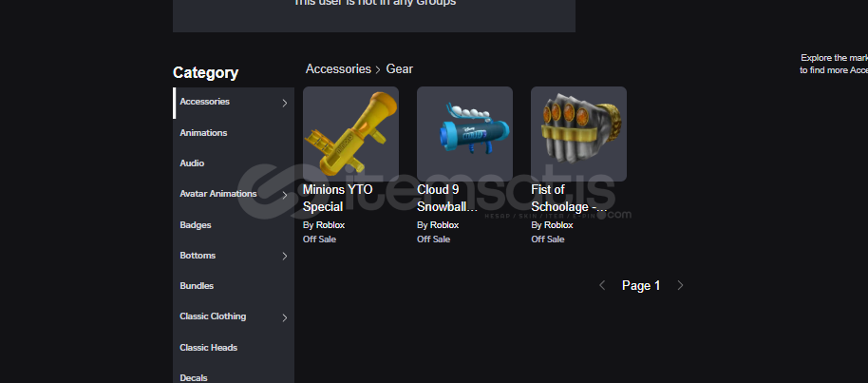
Task: Select the Bundles category
Action: point(197,286)
